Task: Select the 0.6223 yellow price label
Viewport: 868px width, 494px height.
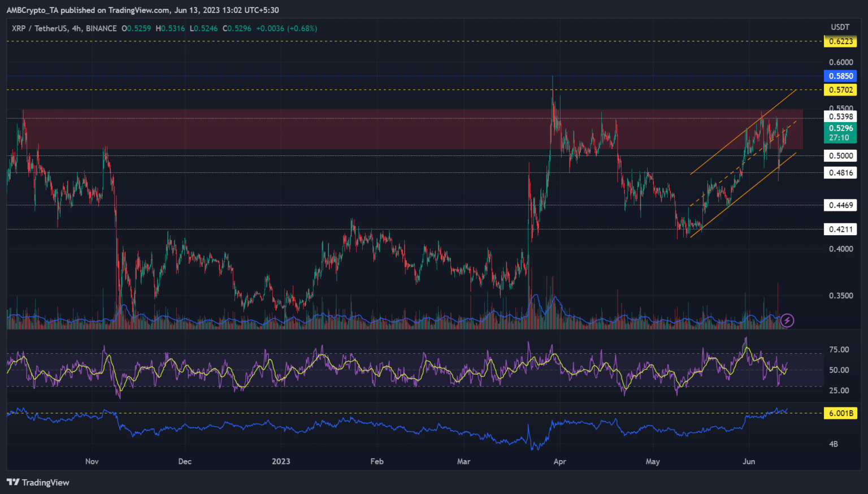Action: coord(840,41)
